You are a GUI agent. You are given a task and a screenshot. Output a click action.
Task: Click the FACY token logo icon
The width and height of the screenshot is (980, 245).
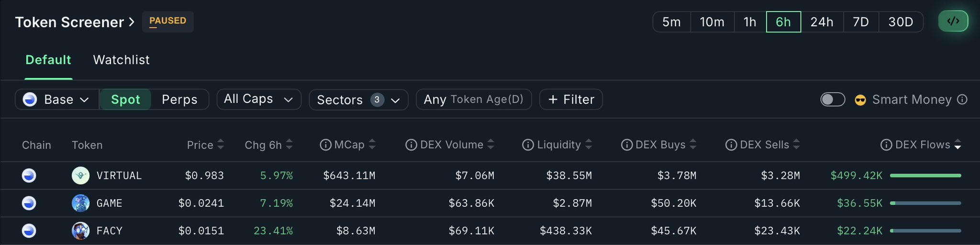point(80,231)
